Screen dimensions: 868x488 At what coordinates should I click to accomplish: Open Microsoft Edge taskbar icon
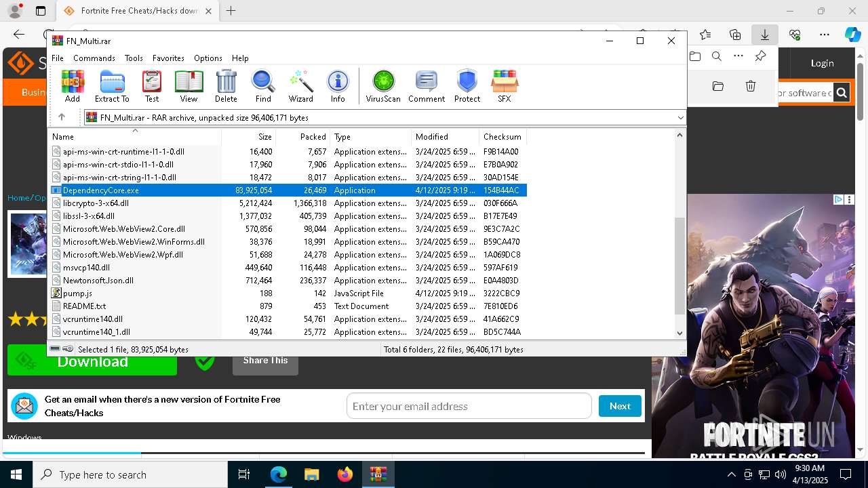click(278, 474)
